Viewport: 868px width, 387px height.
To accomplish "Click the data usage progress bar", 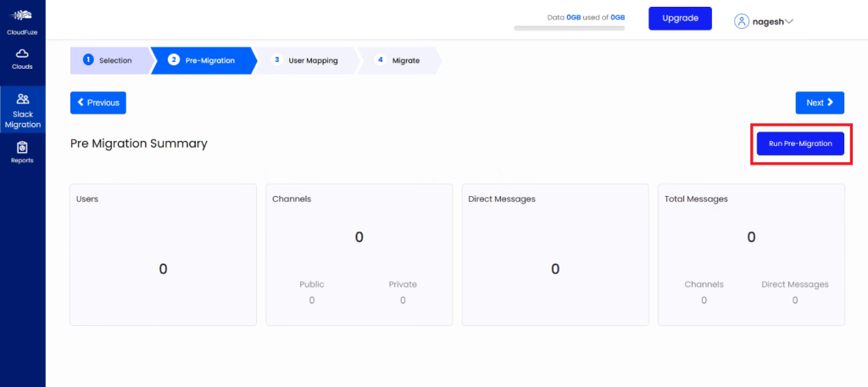I will (x=569, y=28).
